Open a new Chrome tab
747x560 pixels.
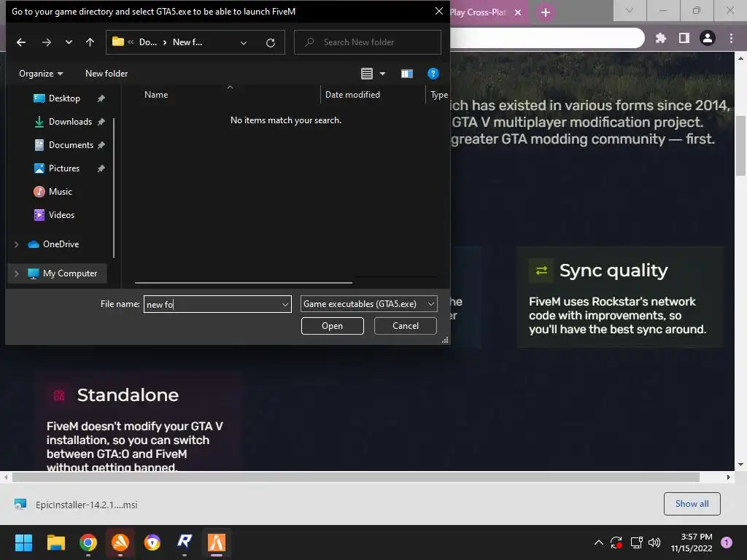click(546, 12)
